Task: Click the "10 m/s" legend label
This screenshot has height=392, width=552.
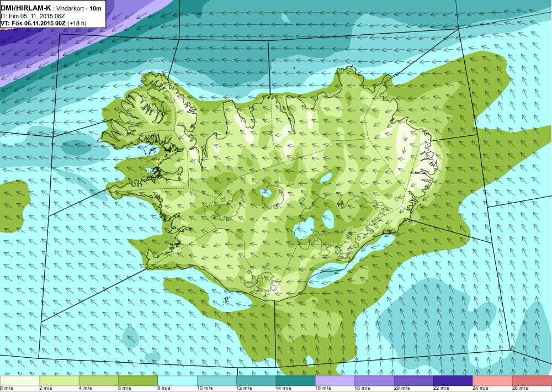Action: 205,388
